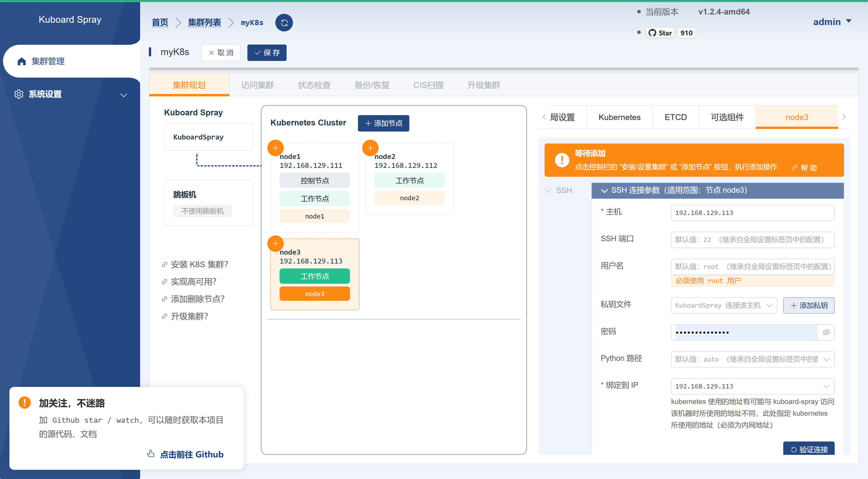Screen dimensions: 868x479
Task: Click the orange plus icon on node2
Action: (x=370, y=148)
